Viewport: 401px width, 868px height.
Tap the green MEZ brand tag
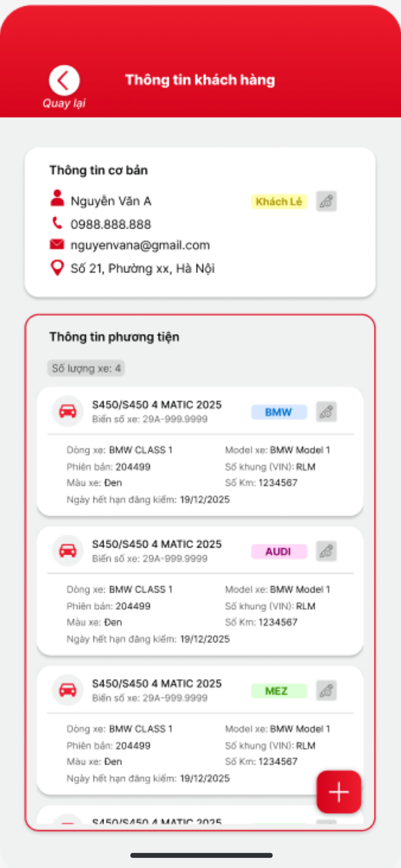click(x=278, y=691)
